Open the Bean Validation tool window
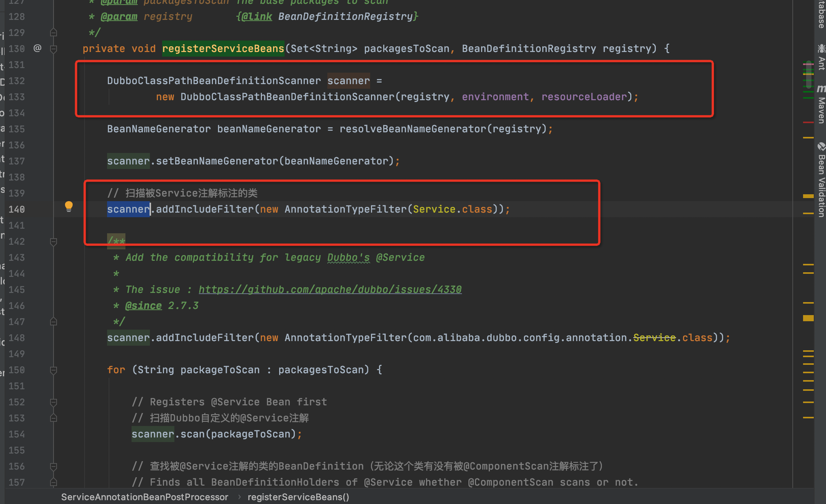The image size is (826, 504). pos(821,180)
